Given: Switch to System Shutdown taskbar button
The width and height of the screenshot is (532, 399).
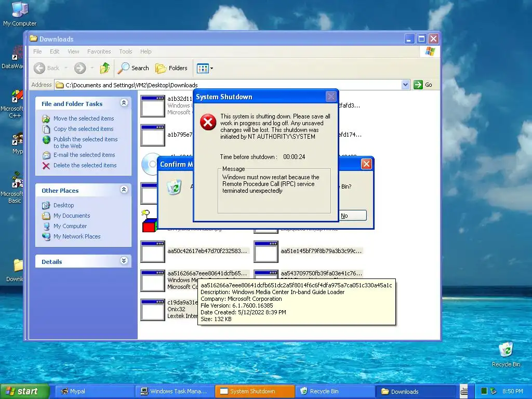Looking at the screenshot, I should point(255,392).
